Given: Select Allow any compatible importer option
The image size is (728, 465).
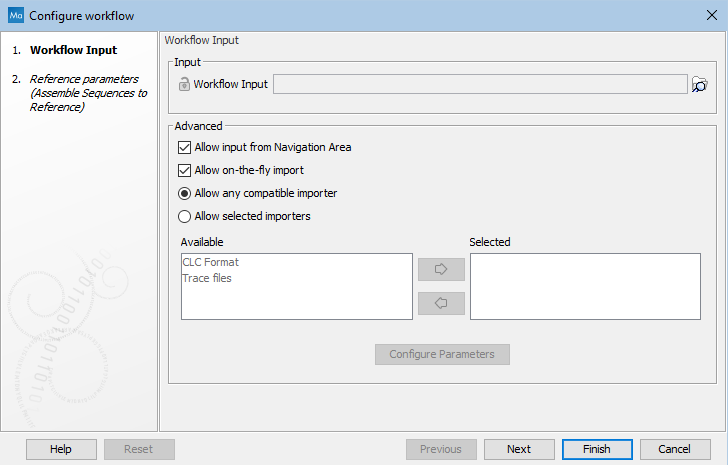Looking at the screenshot, I should pyautogui.click(x=184, y=193).
